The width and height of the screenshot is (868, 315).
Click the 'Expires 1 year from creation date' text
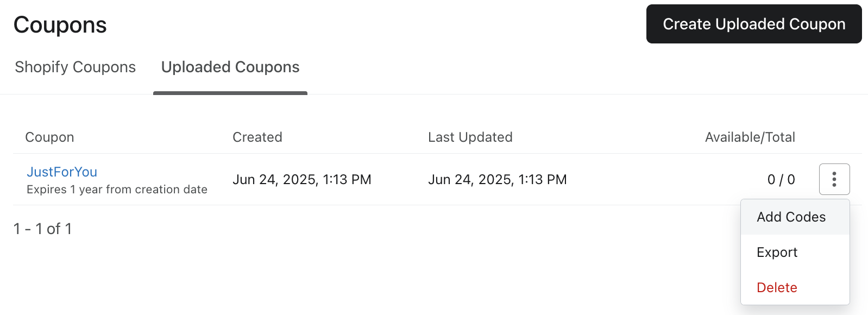tap(117, 190)
